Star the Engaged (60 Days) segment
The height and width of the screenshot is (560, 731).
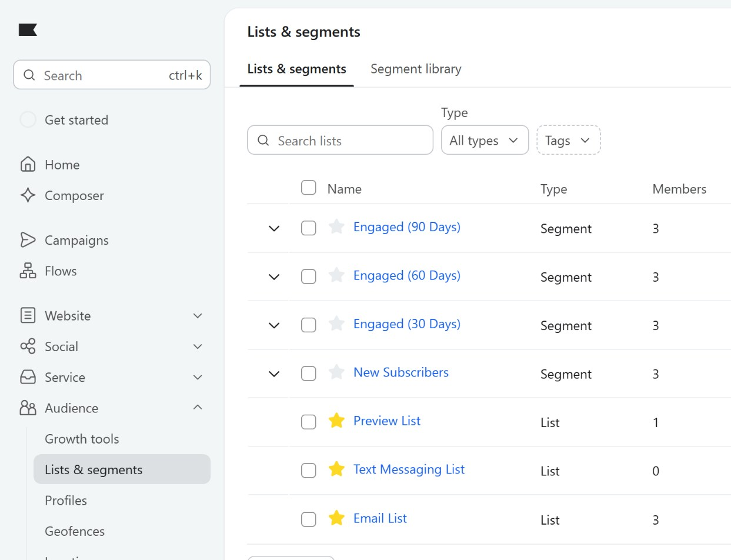(336, 275)
